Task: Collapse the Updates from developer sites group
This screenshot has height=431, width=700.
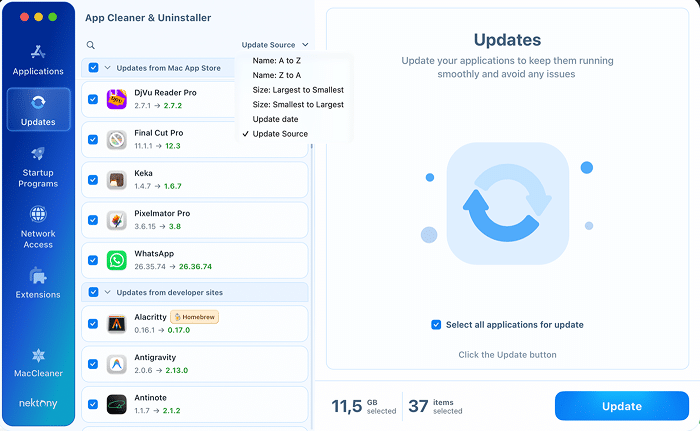Action: pos(107,292)
